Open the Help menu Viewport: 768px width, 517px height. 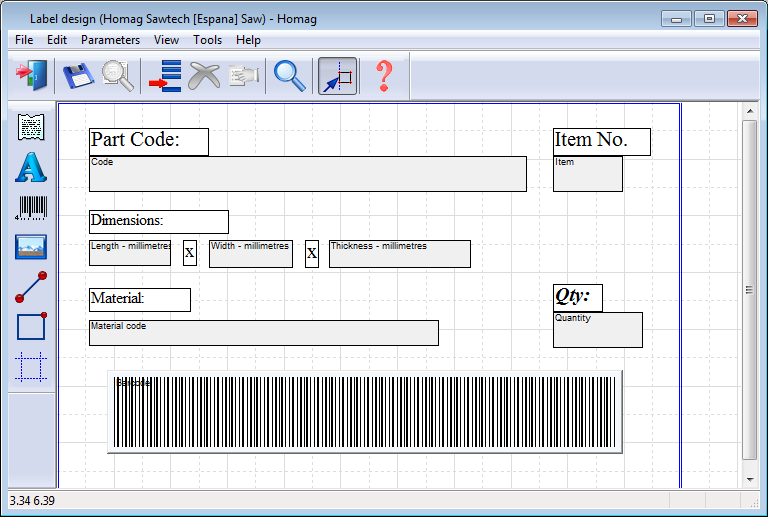coord(248,40)
